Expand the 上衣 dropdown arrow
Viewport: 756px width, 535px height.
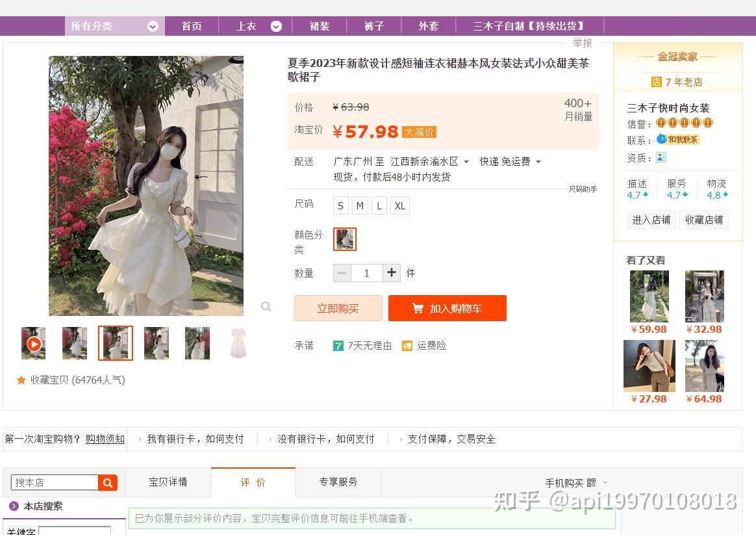tap(275, 26)
